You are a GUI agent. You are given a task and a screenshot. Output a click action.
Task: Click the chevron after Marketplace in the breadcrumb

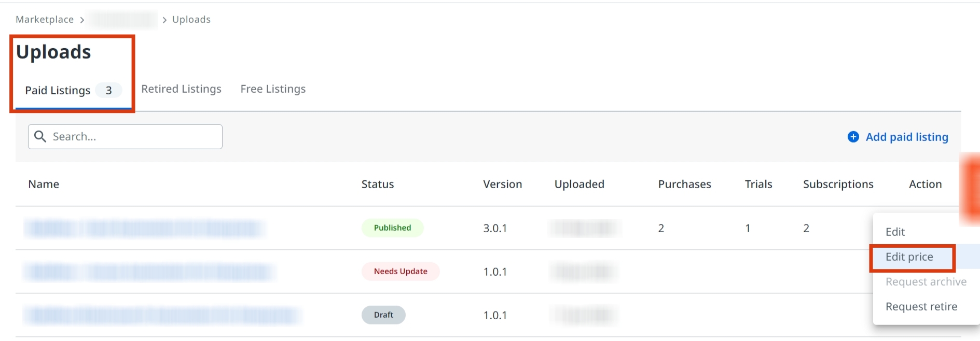(82, 20)
